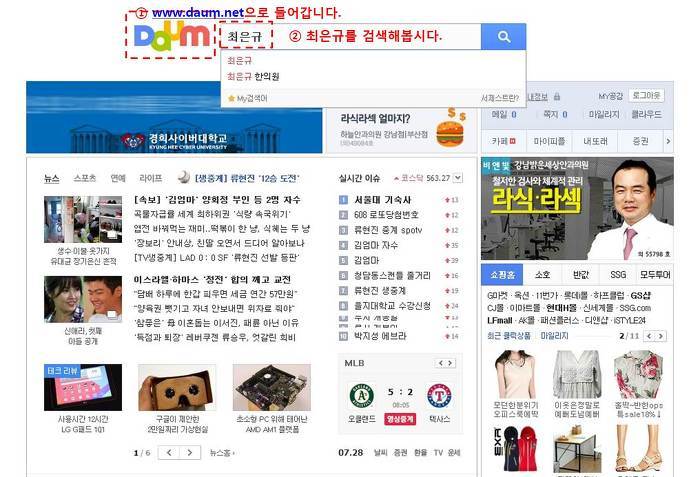The image size is (700, 477).
Task: Go to next shopping page in 2/11 pager
Action: pyautogui.click(x=661, y=336)
